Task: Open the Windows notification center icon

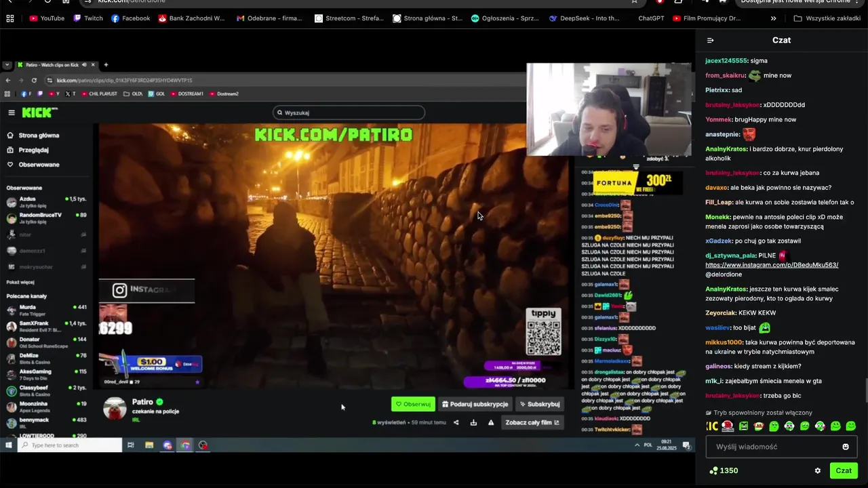Action: (x=686, y=445)
